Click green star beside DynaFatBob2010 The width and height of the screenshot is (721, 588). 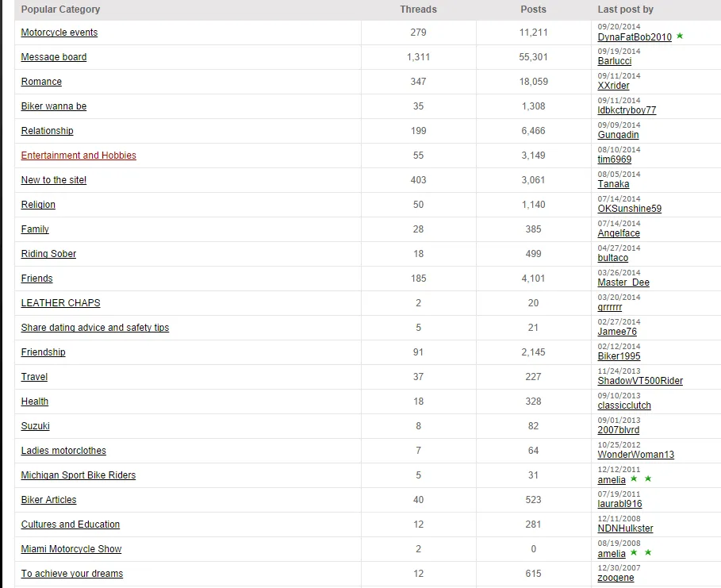tap(680, 37)
